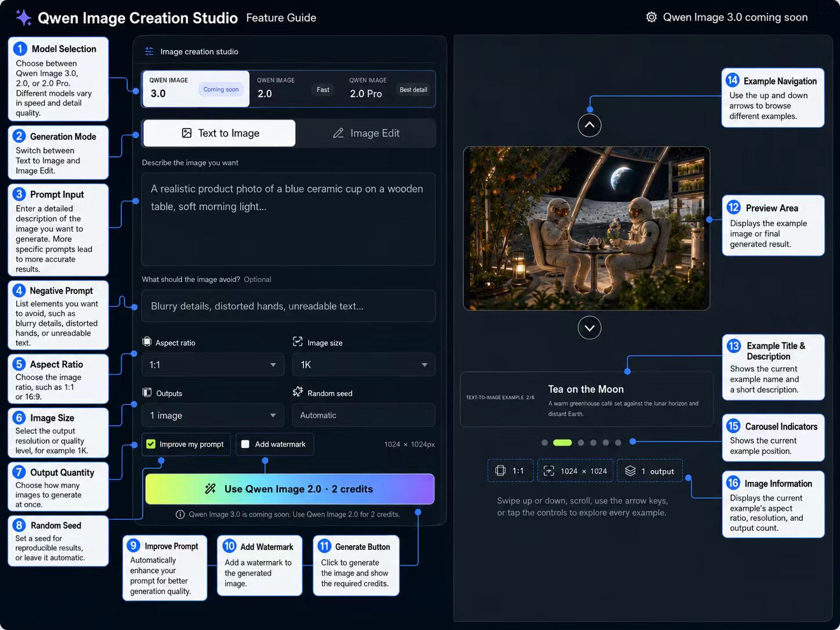
Task: Click the down arrow to show next example
Action: 589,328
